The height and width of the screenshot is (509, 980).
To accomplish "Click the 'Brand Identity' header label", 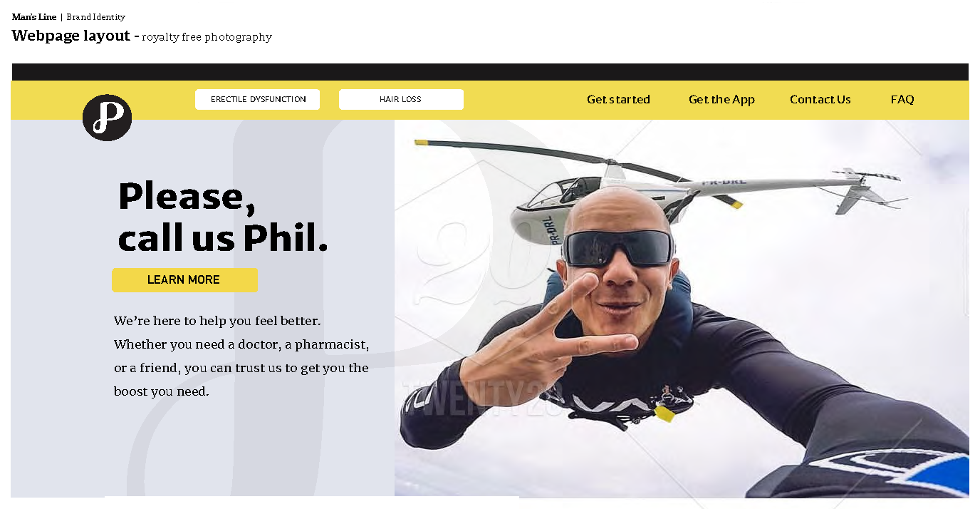I will pyautogui.click(x=95, y=17).
